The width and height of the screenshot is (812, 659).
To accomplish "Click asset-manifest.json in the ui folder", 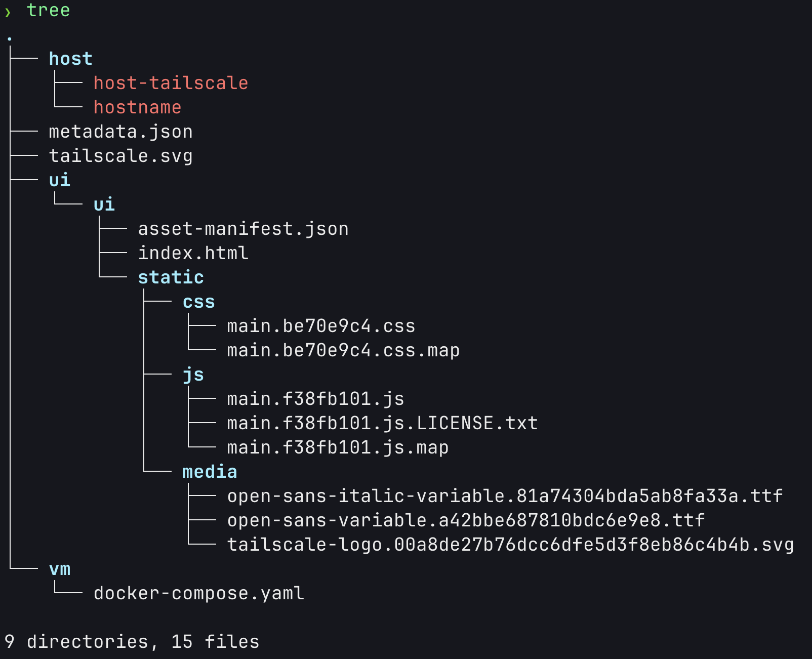I will [243, 229].
